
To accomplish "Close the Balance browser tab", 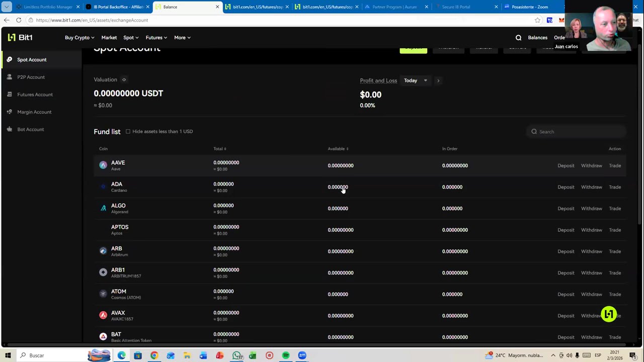I will click(217, 7).
